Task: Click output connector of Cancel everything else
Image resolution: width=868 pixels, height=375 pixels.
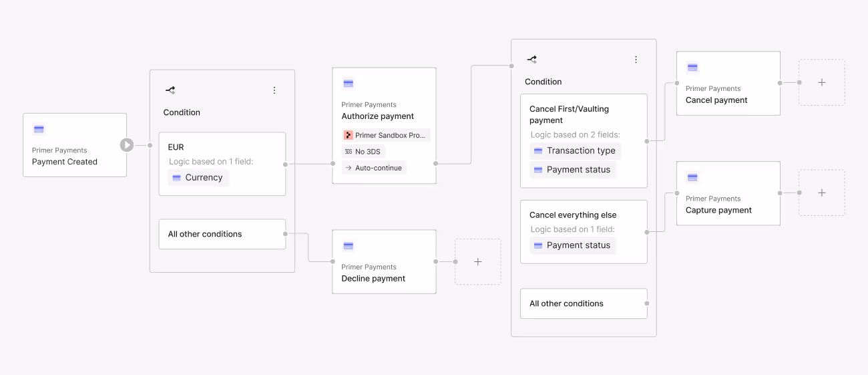Action: click(x=647, y=232)
